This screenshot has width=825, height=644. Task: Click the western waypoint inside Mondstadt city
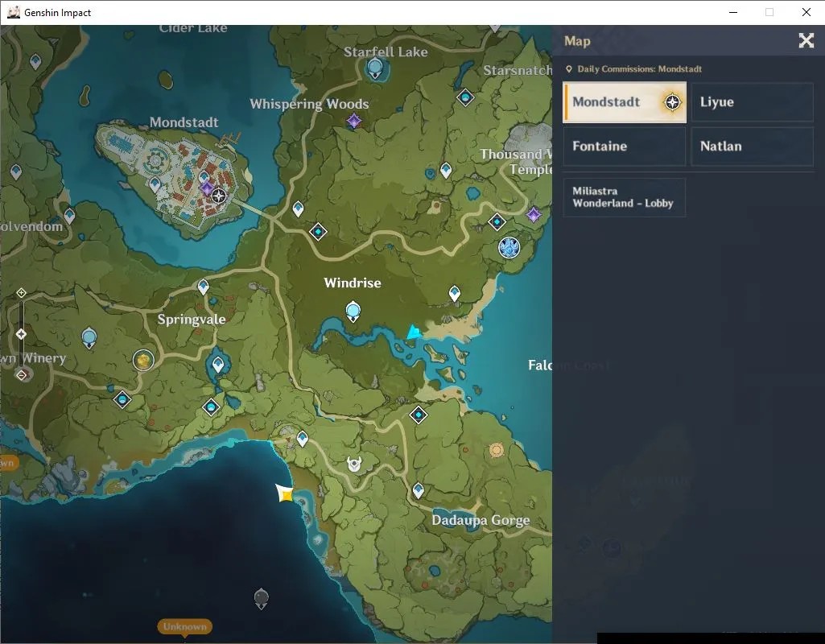click(155, 184)
